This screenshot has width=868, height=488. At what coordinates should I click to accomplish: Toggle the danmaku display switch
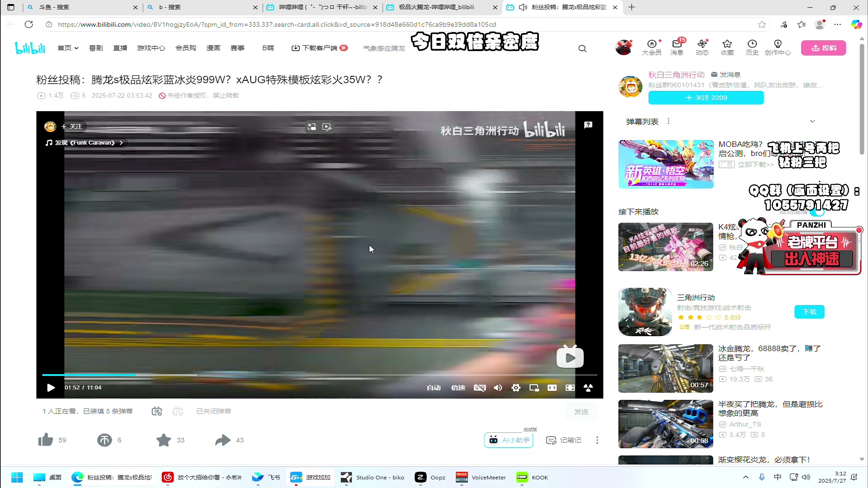coord(157,411)
